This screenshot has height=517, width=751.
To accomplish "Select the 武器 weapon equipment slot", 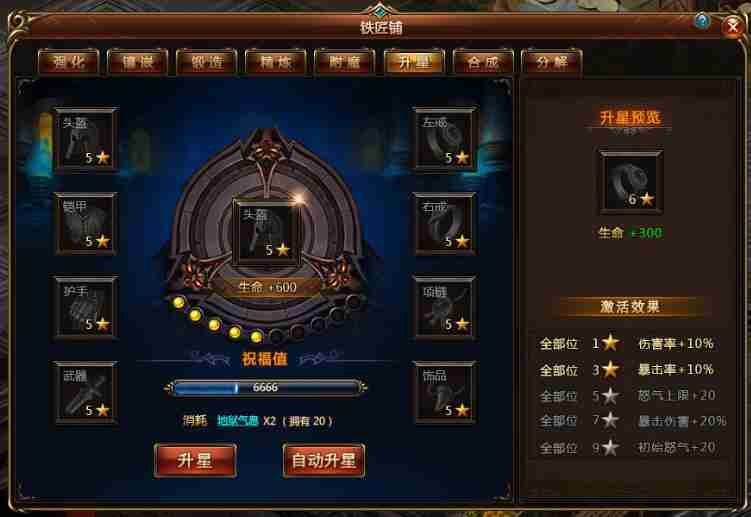I will coord(86,392).
